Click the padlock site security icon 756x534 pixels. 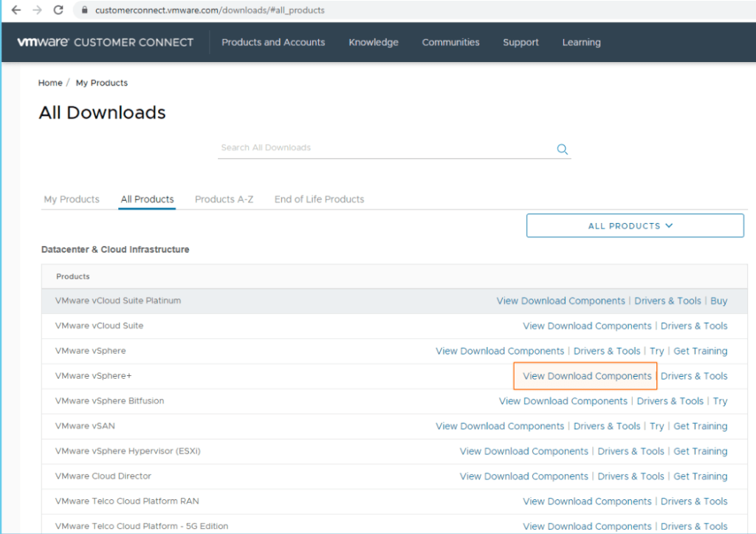pos(84,10)
